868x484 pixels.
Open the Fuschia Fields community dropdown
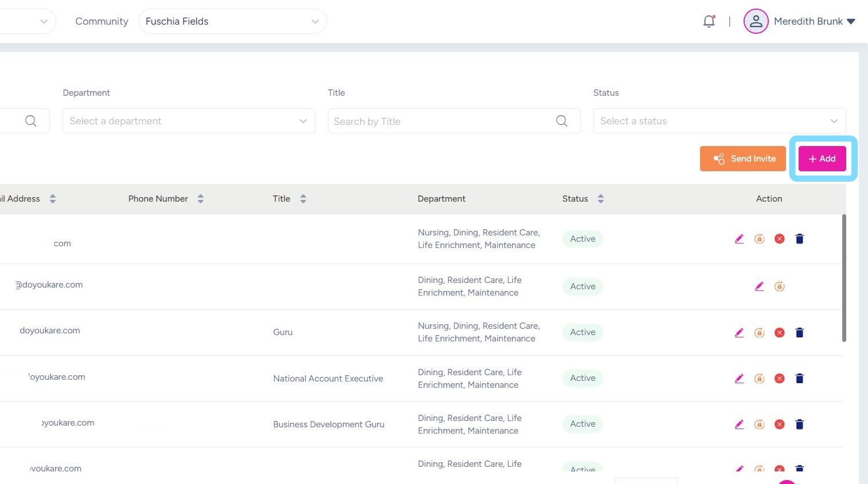pyautogui.click(x=232, y=22)
